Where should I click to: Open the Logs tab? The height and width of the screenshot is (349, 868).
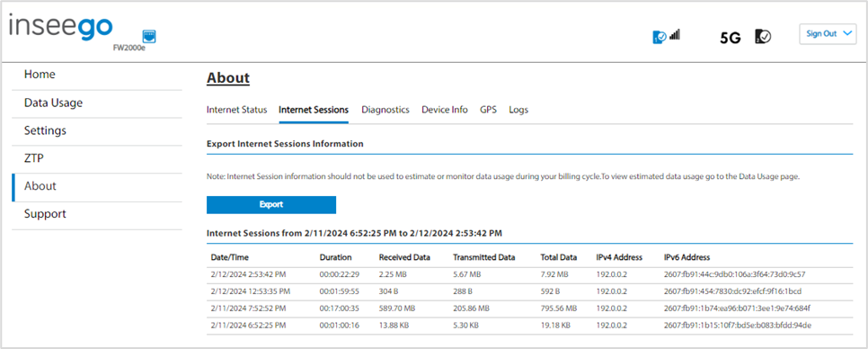(518, 110)
